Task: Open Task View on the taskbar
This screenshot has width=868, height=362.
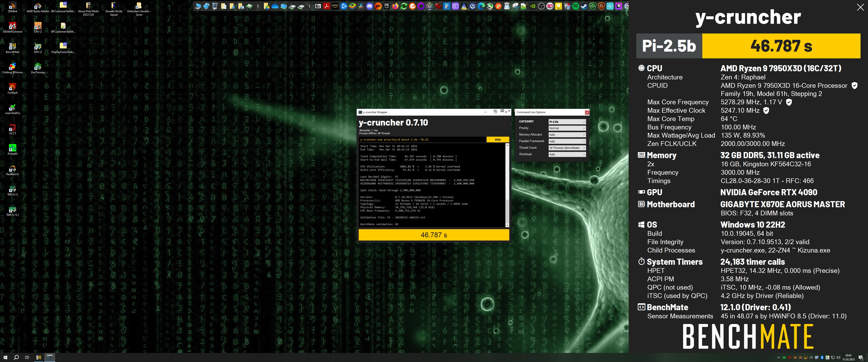Action: coord(27,358)
